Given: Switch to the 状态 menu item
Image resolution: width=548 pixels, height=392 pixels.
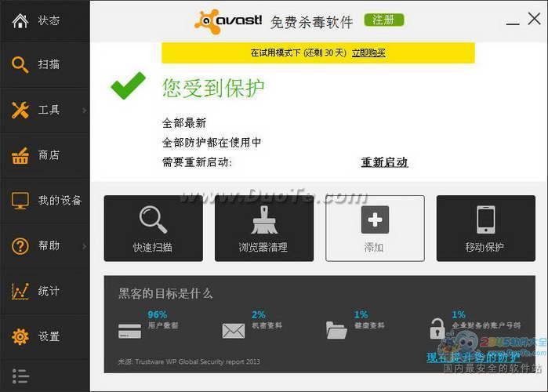Looking at the screenshot, I should point(45,21).
